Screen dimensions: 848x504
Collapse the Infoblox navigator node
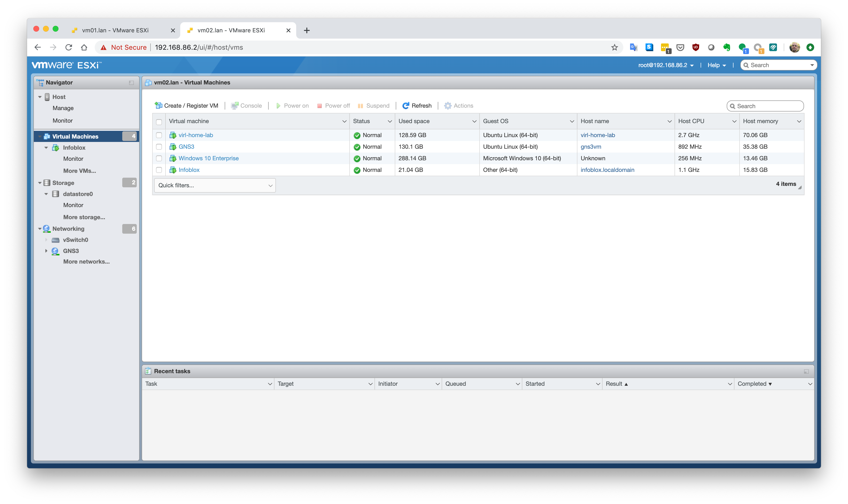point(46,148)
